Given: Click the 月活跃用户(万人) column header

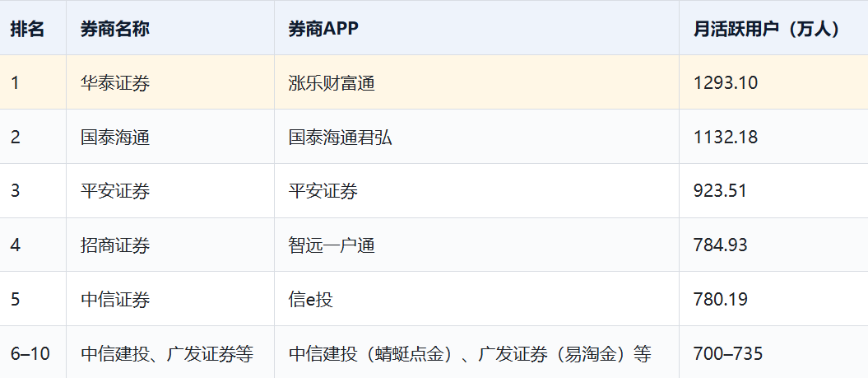Looking at the screenshot, I should pos(773,28).
